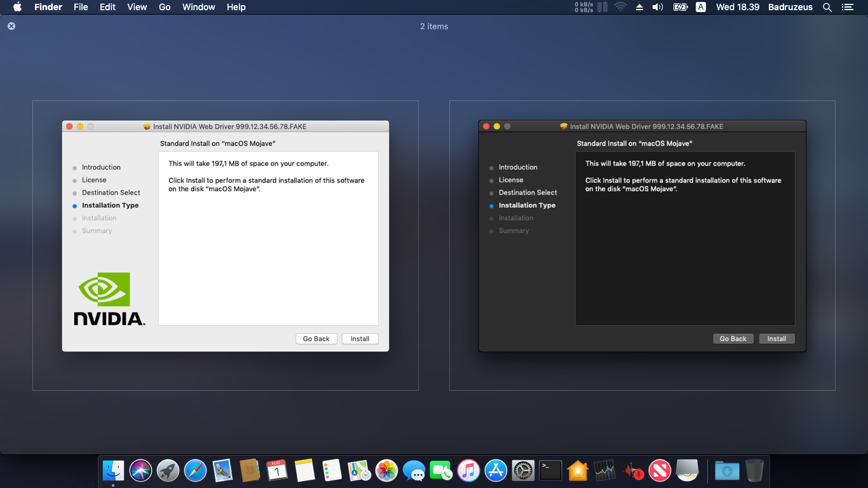Click the Wi-Fi status icon
Image resolution: width=868 pixels, height=488 pixels.
(620, 7)
